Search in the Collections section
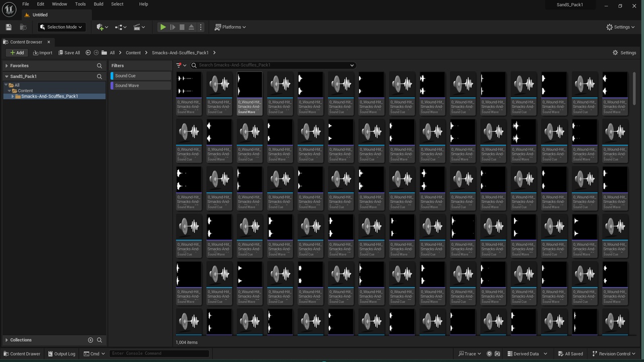This screenshot has height=362, width=644. (x=99, y=340)
